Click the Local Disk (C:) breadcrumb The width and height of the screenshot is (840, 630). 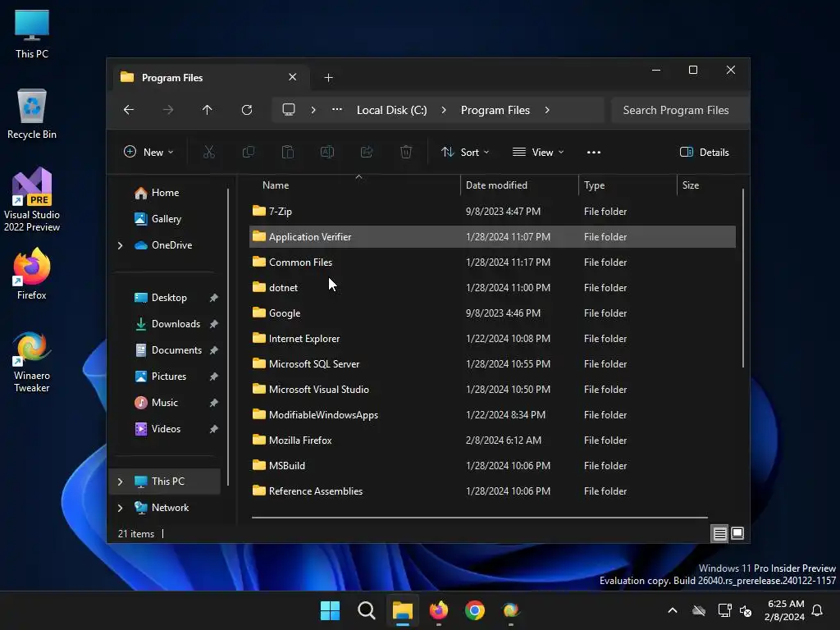(x=391, y=110)
